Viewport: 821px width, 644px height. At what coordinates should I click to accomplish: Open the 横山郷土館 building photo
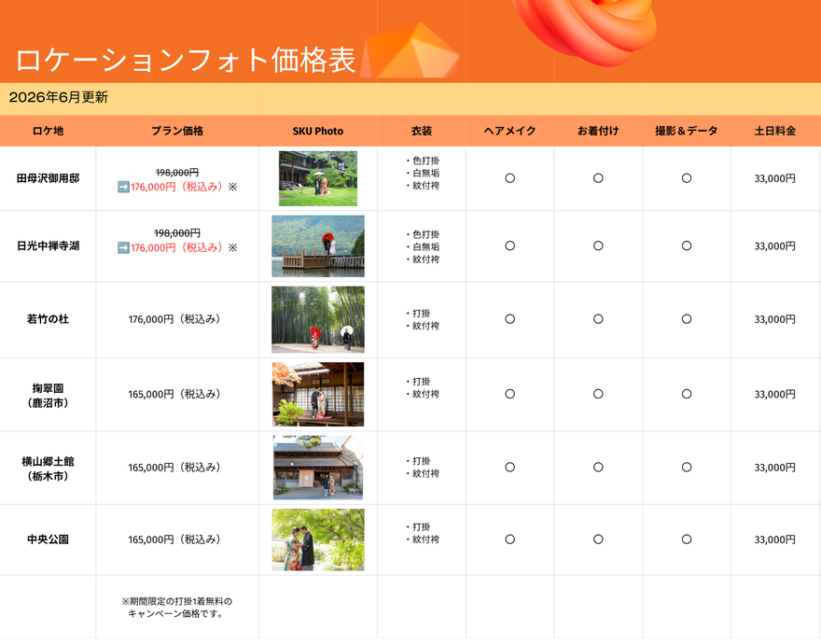(318, 468)
